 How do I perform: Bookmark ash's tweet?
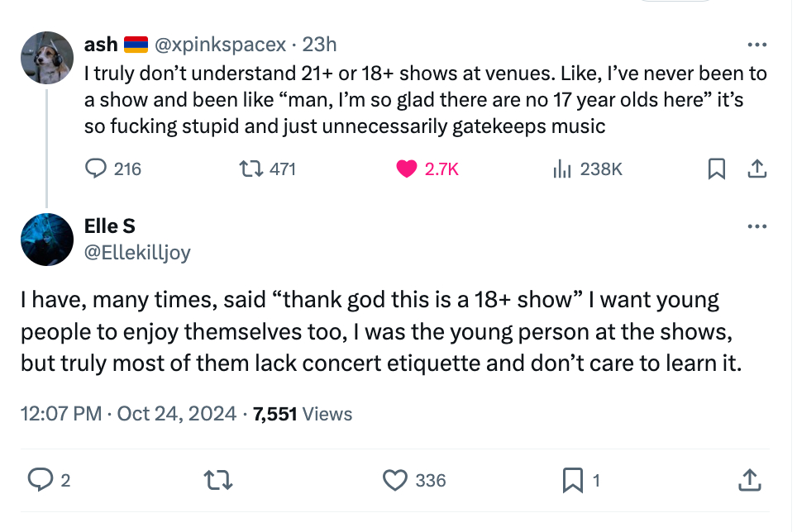[x=717, y=169]
